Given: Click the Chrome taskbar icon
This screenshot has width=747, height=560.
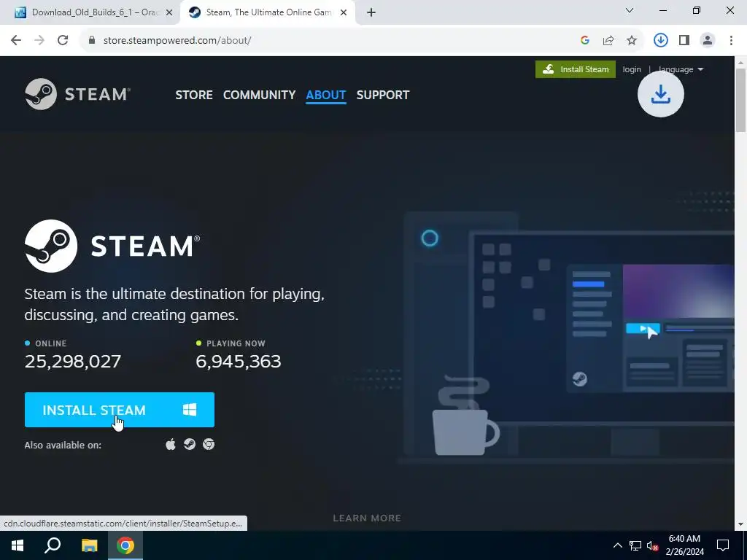Looking at the screenshot, I should tap(125, 545).
